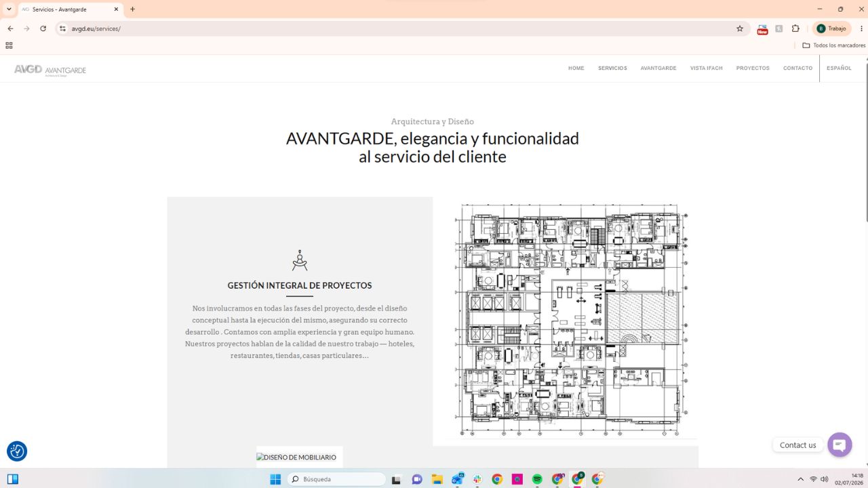Screen dimensions: 868x488
Task: Open the VISTA IFACH menu item
Action: click(707, 68)
